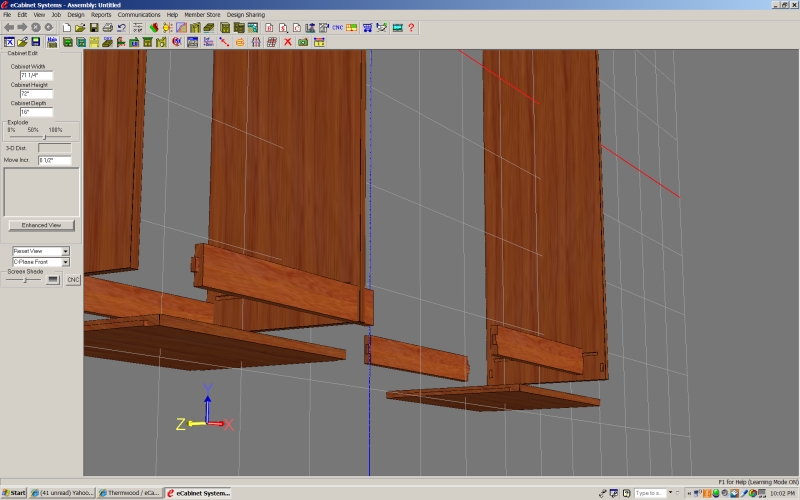Click the forward arrow navigation icon
The width and height of the screenshot is (800, 500).
(x=22, y=28)
